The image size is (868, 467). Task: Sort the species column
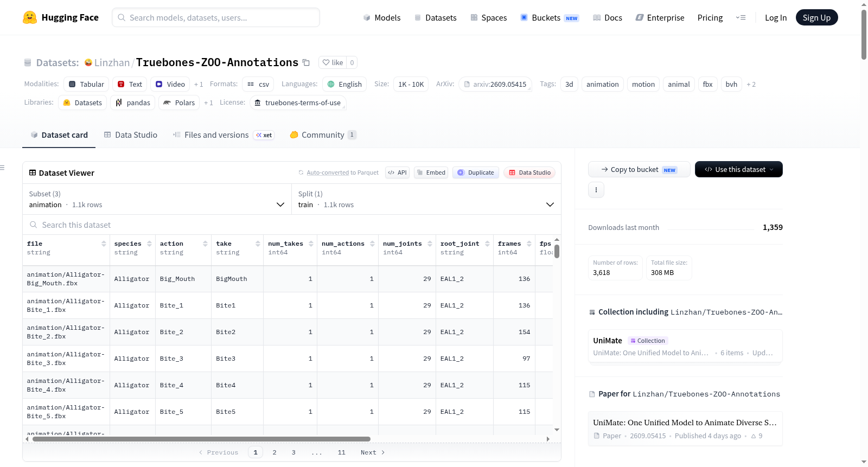point(149,244)
